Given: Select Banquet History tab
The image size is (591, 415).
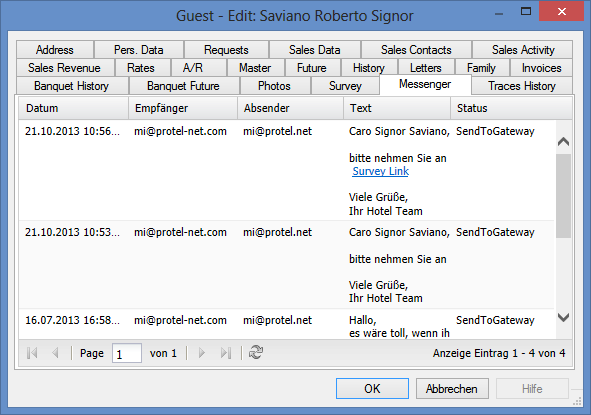Looking at the screenshot, I should [72, 86].
